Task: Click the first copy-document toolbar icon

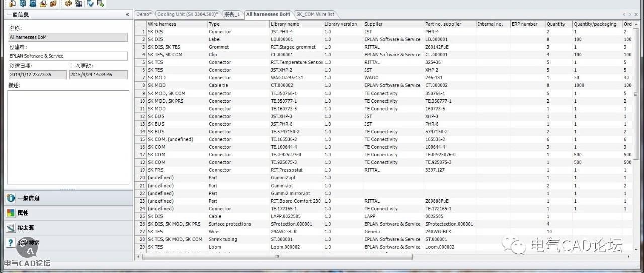Action: coord(13,4)
